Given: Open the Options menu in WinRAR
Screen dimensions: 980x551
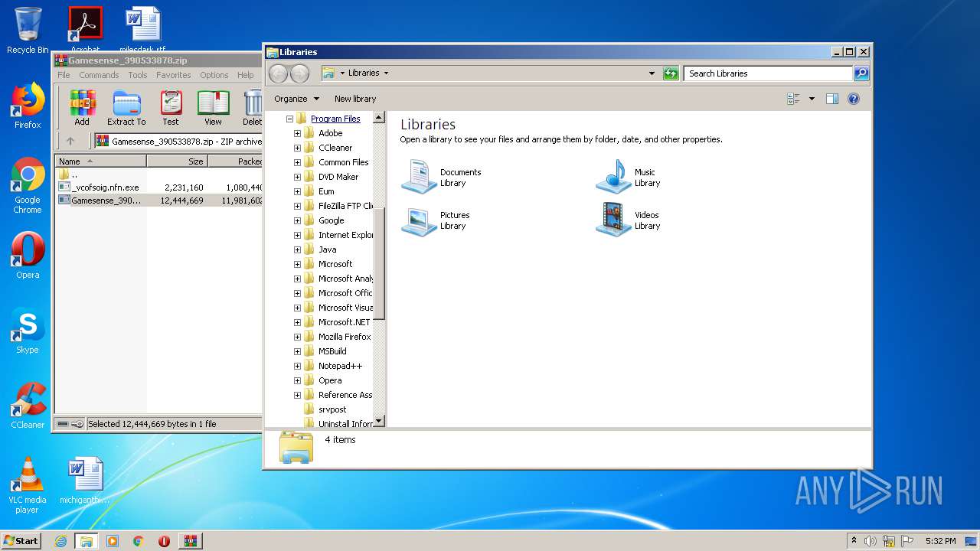Looking at the screenshot, I should [x=214, y=75].
